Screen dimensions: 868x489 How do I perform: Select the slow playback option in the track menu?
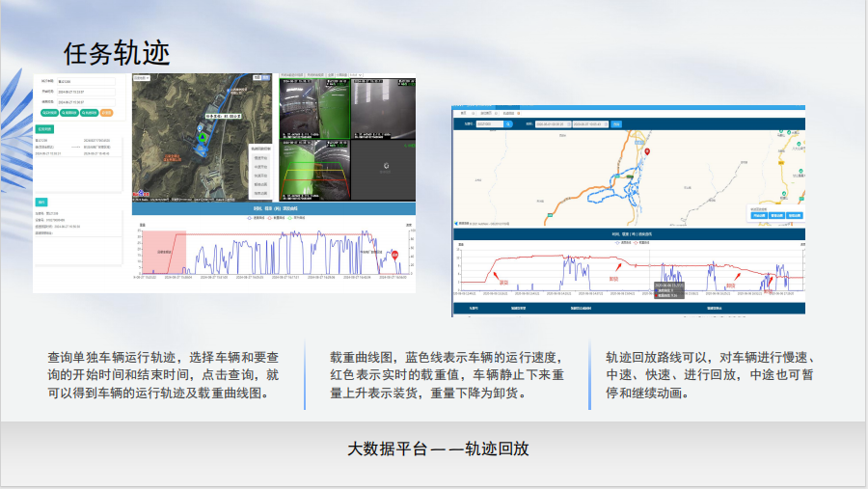(260, 157)
